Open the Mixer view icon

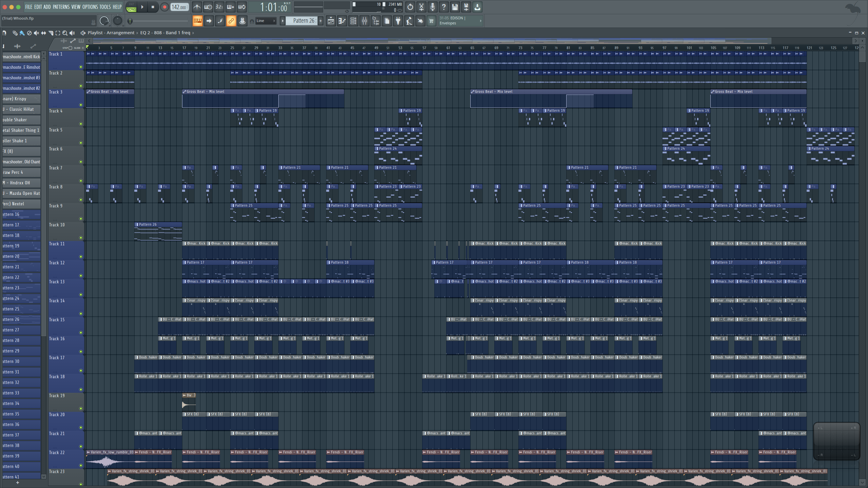click(x=364, y=21)
